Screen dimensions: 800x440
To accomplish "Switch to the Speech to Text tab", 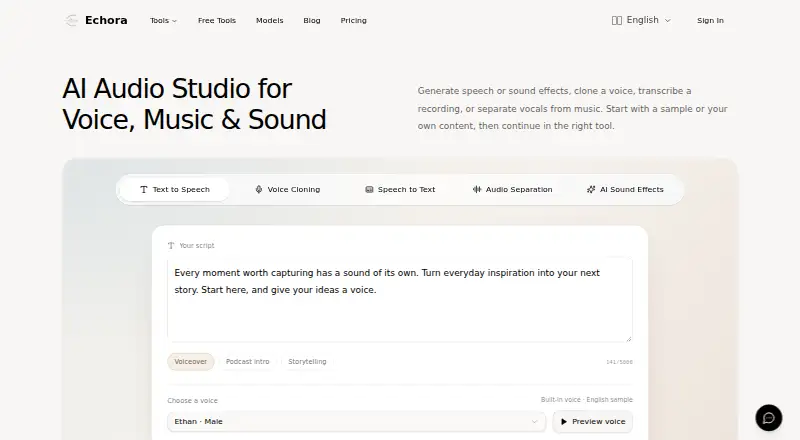I will (x=400, y=189).
